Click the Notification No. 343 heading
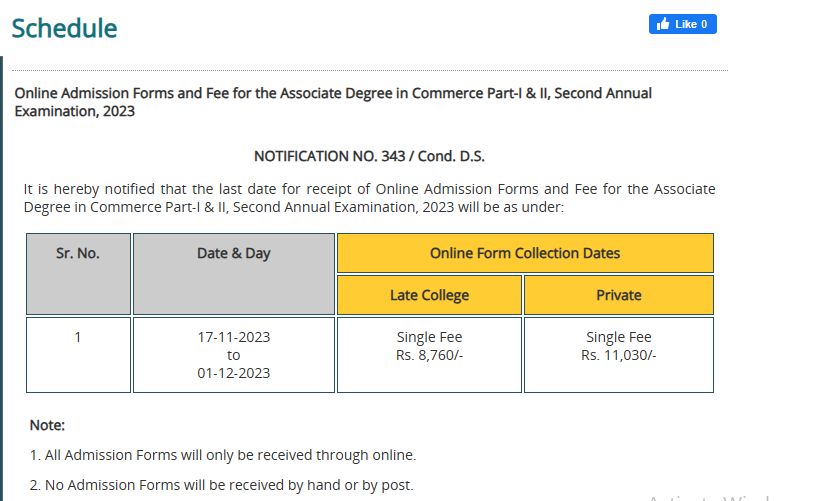The image size is (821, 501). [x=369, y=156]
